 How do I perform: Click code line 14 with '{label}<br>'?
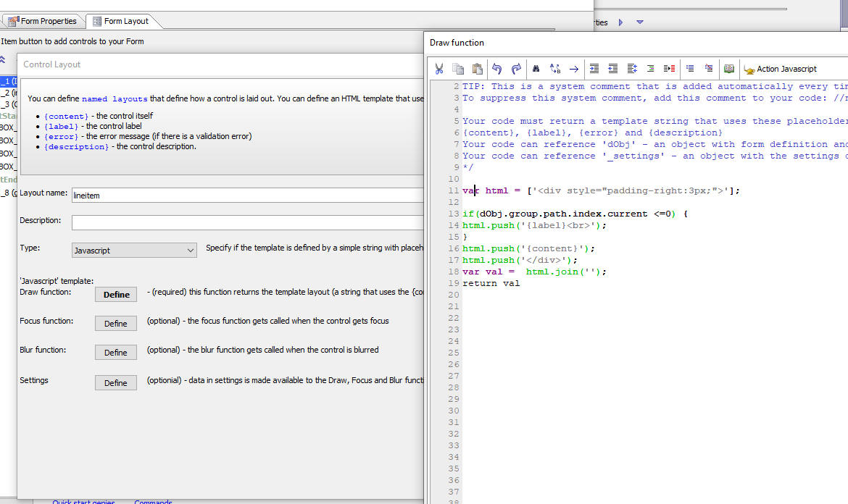pyautogui.click(x=534, y=225)
